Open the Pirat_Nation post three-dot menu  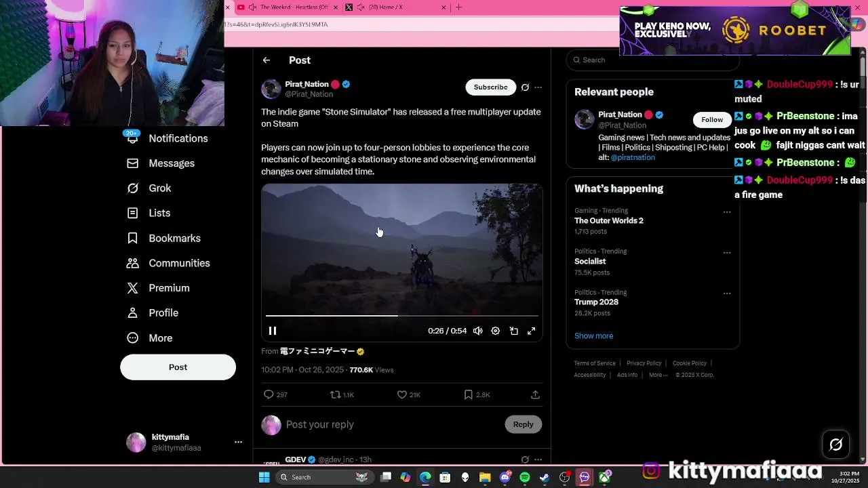(x=538, y=87)
